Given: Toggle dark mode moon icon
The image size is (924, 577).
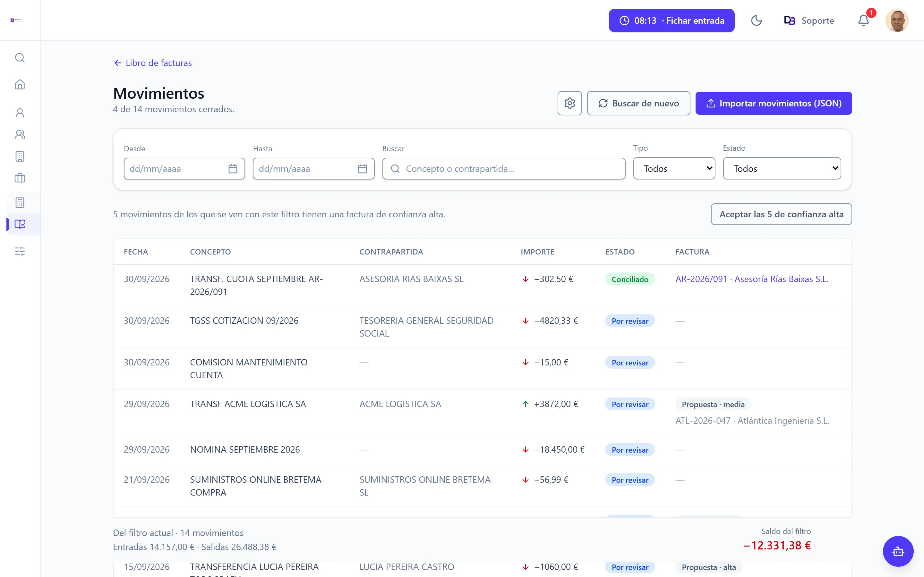Looking at the screenshot, I should tap(756, 20).
